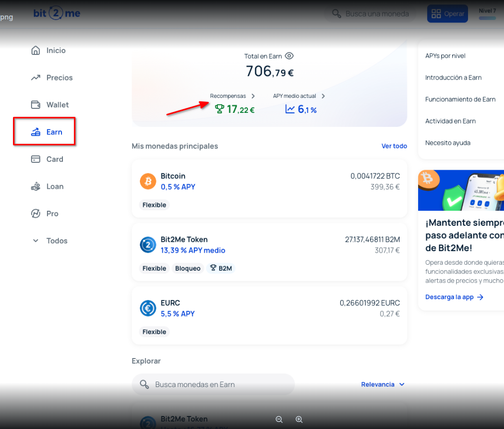The image size is (504, 429).
Task: Click 0,26601992 EURC balance
Action: [x=370, y=303]
